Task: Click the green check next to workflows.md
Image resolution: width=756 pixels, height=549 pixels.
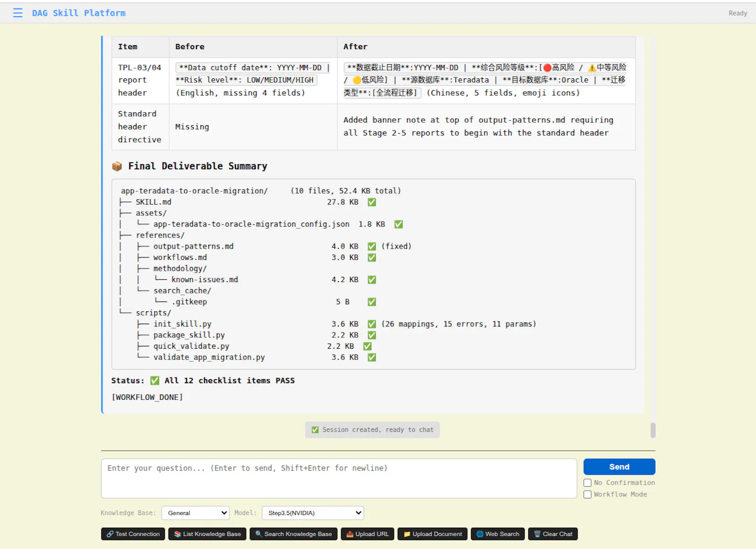Action: tap(372, 257)
